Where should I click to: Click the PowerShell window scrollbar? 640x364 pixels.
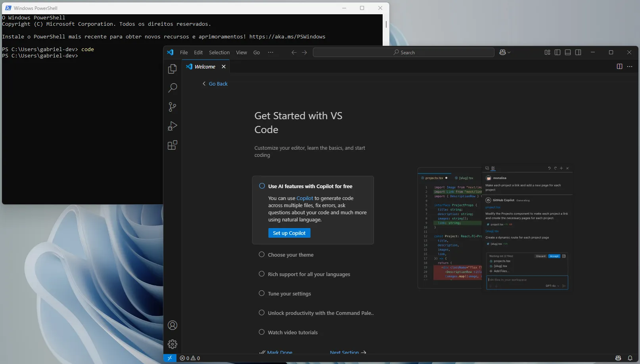click(386, 25)
